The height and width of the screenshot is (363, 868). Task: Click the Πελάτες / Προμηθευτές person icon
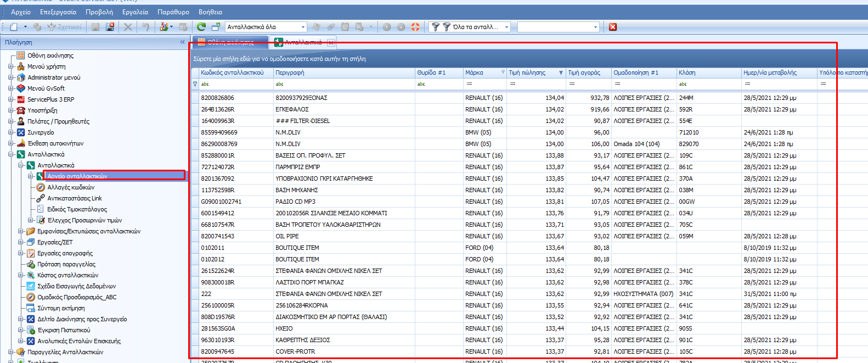pos(21,121)
